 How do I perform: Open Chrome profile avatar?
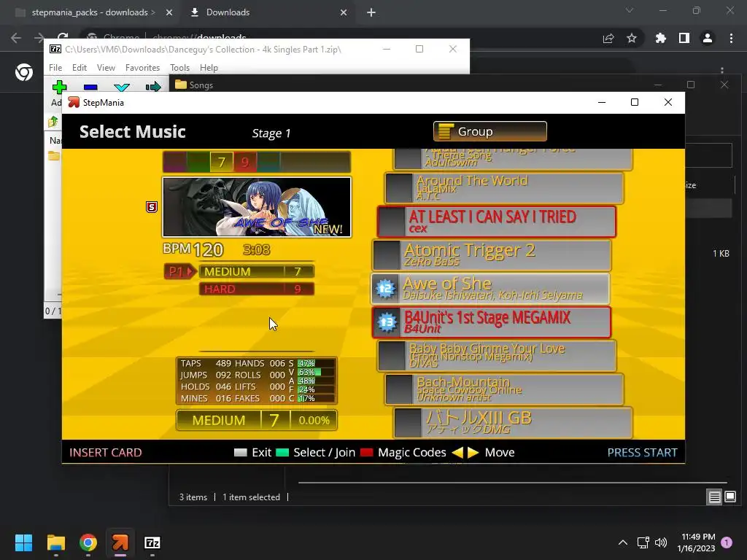[x=708, y=38]
